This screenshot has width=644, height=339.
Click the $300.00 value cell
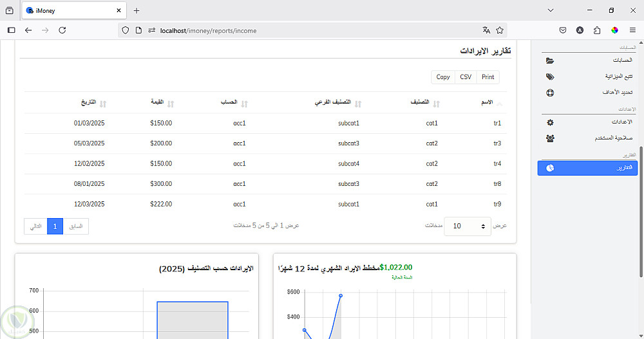pos(161,184)
